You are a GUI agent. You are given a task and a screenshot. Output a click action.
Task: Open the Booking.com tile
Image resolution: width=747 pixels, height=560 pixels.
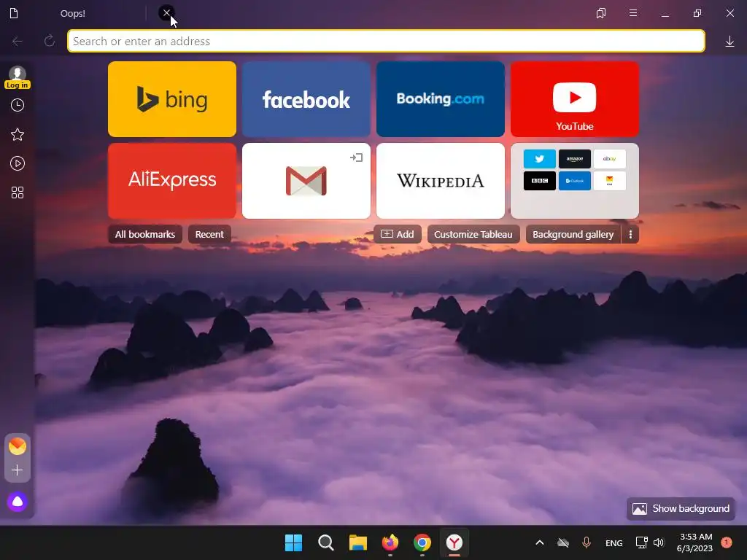pos(441,99)
